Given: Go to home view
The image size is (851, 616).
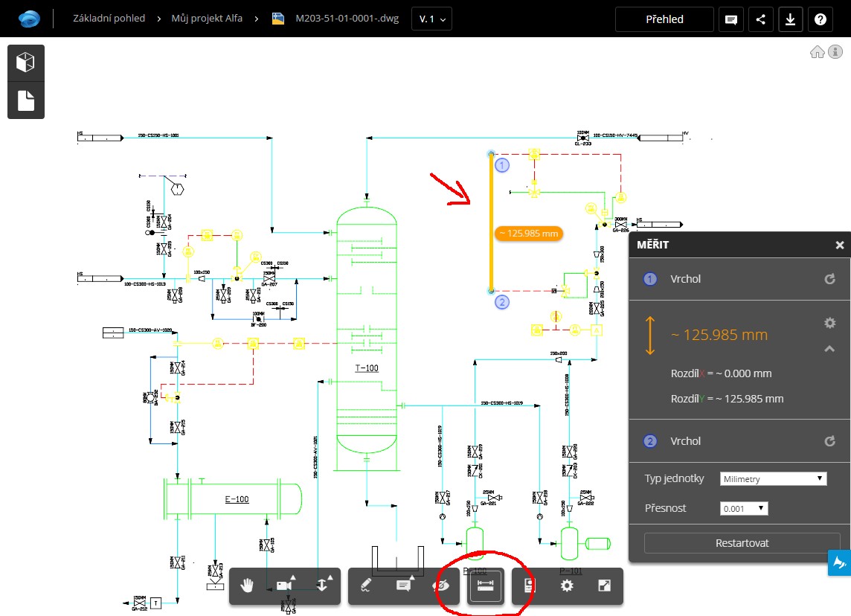Looking at the screenshot, I should click(x=817, y=52).
